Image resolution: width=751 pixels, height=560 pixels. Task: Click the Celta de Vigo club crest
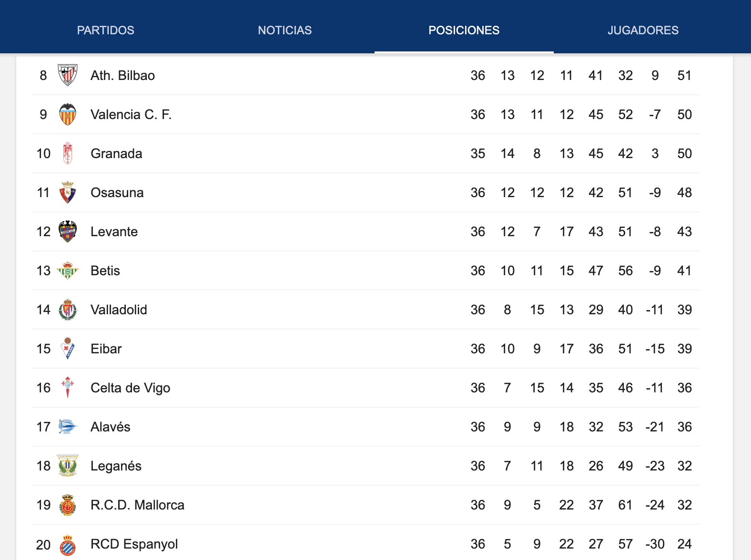tap(67, 387)
